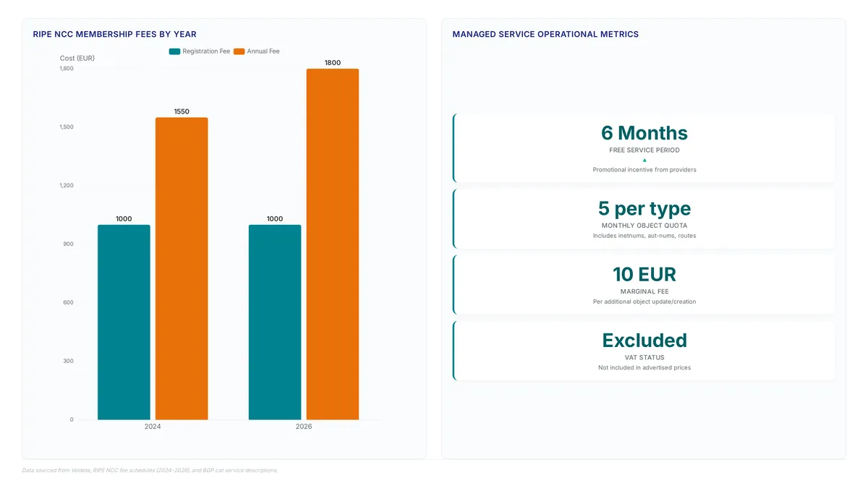
Task: Click Not included in advertised prices text
Action: click(644, 367)
